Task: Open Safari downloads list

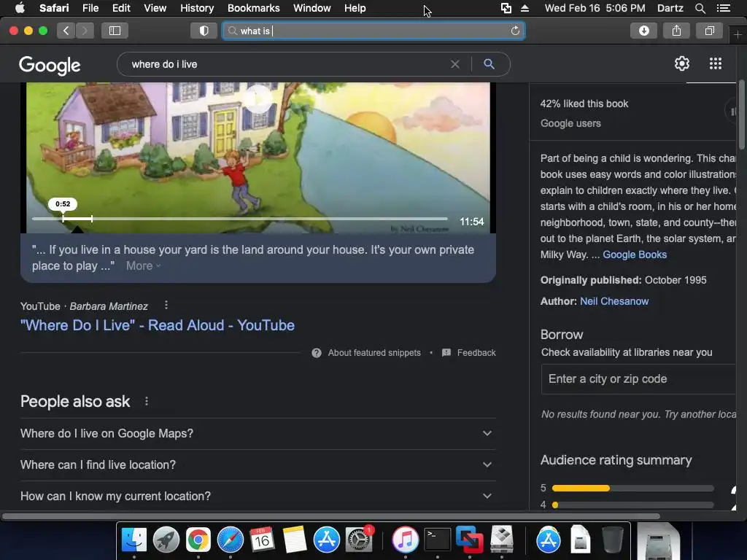Action: coord(643,31)
